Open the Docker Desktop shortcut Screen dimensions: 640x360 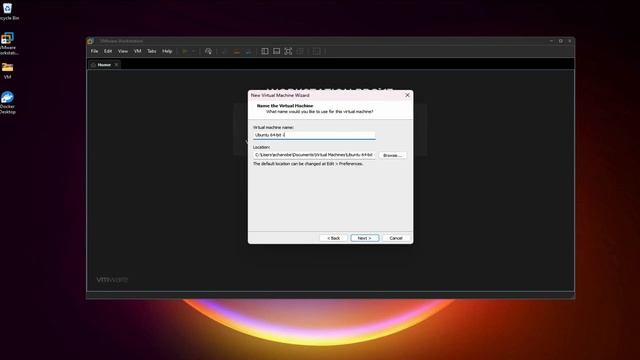click(x=7, y=102)
